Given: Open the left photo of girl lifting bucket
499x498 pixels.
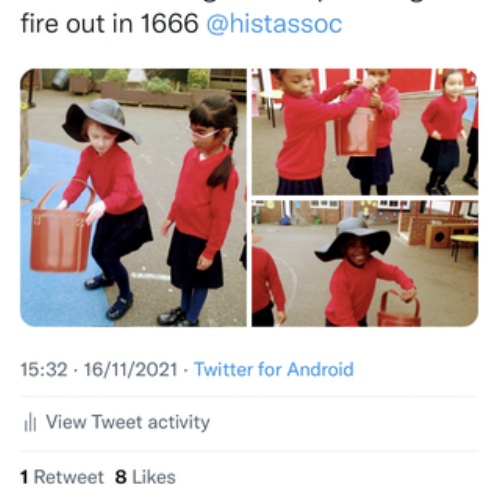Looking at the screenshot, I should click(133, 197).
